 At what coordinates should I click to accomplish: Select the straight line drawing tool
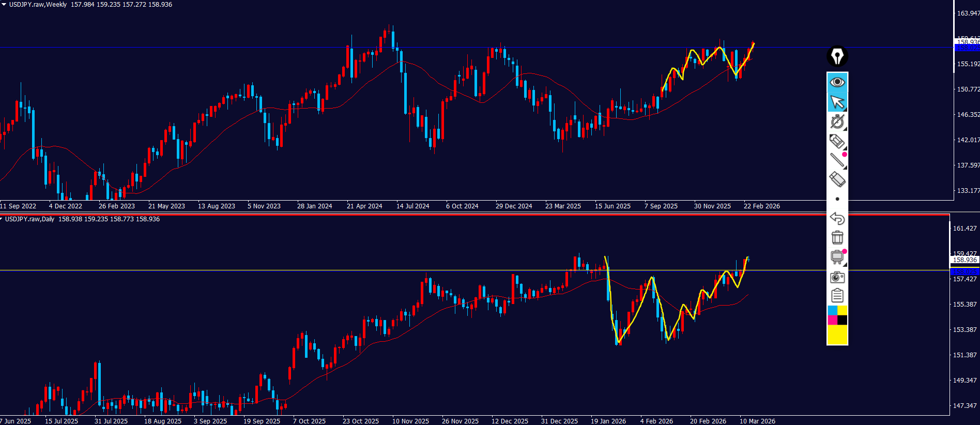837,160
